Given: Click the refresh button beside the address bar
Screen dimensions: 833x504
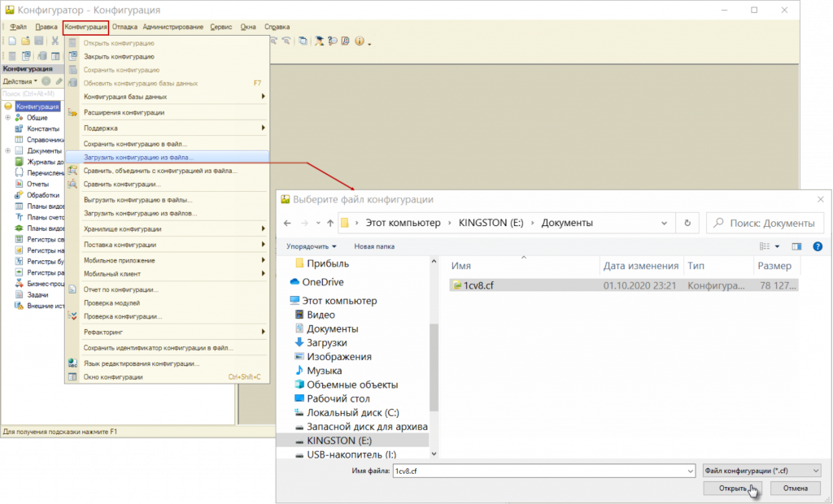Looking at the screenshot, I should tap(688, 223).
